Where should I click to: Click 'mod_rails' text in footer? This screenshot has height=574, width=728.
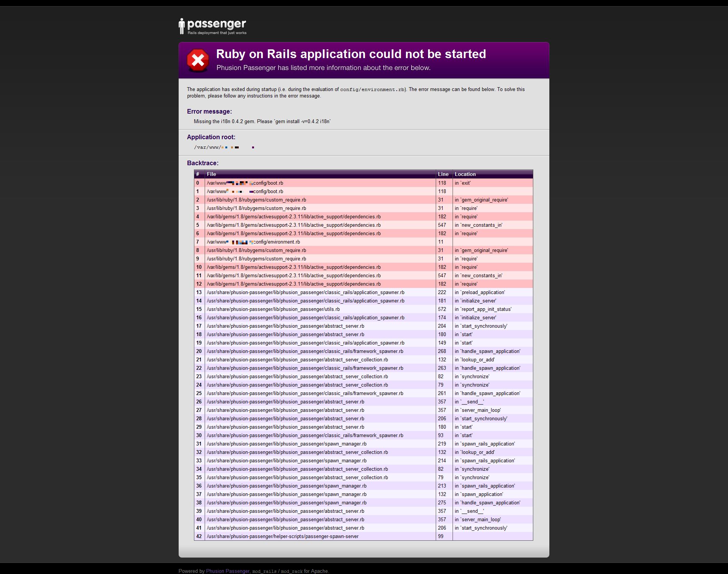[x=264, y=571]
